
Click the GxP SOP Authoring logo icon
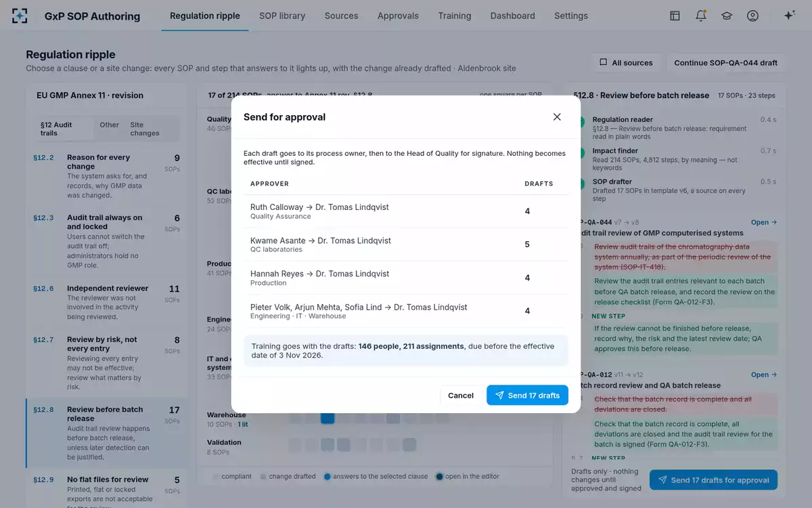[20, 16]
